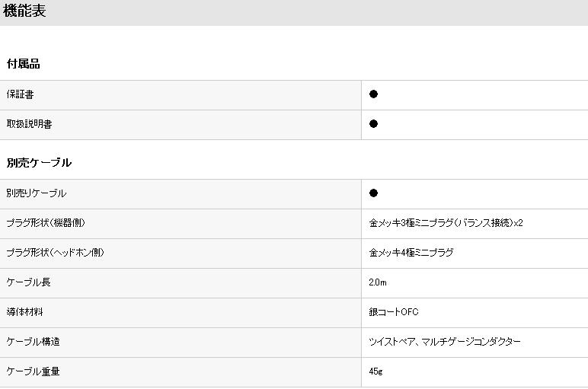Click the 取扱説明書 row label
The width and height of the screenshot is (588, 389).
click(x=29, y=124)
